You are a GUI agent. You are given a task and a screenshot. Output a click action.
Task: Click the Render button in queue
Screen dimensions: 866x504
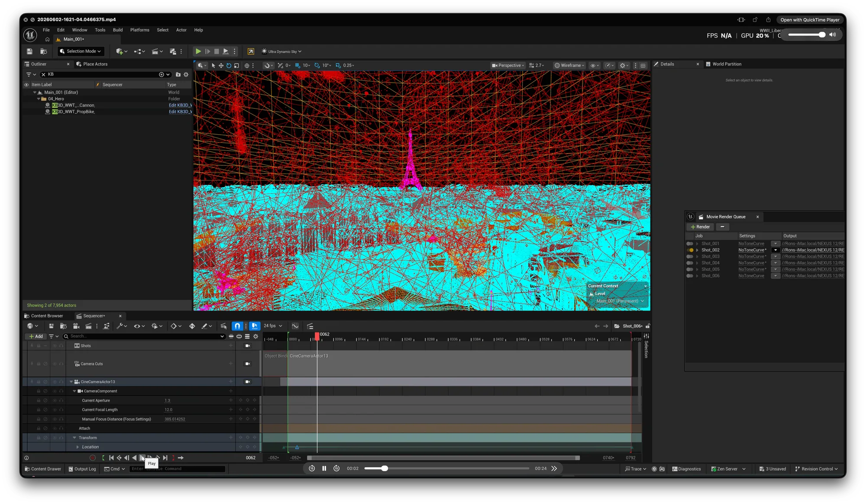pyautogui.click(x=700, y=227)
